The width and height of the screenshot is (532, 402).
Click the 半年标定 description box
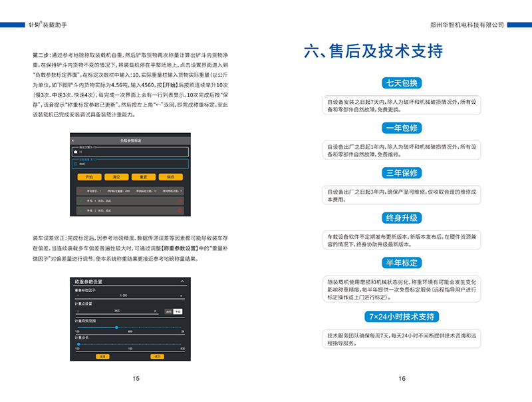click(x=402, y=289)
